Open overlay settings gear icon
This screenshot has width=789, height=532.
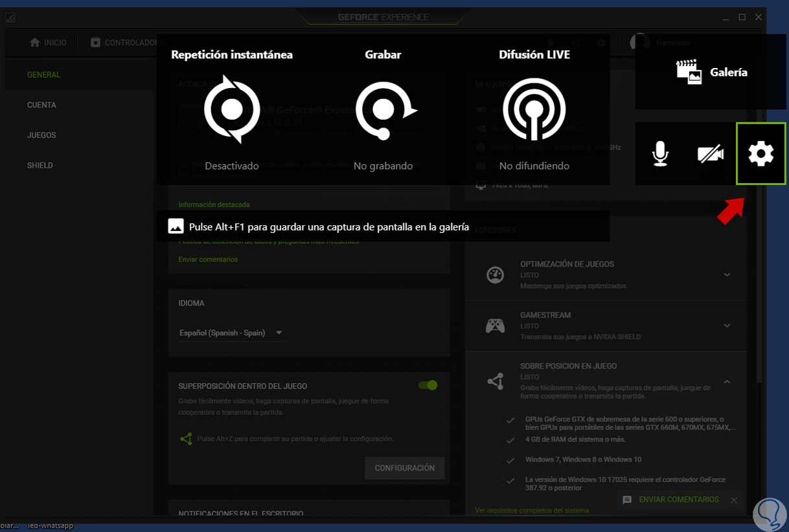tap(761, 154)
